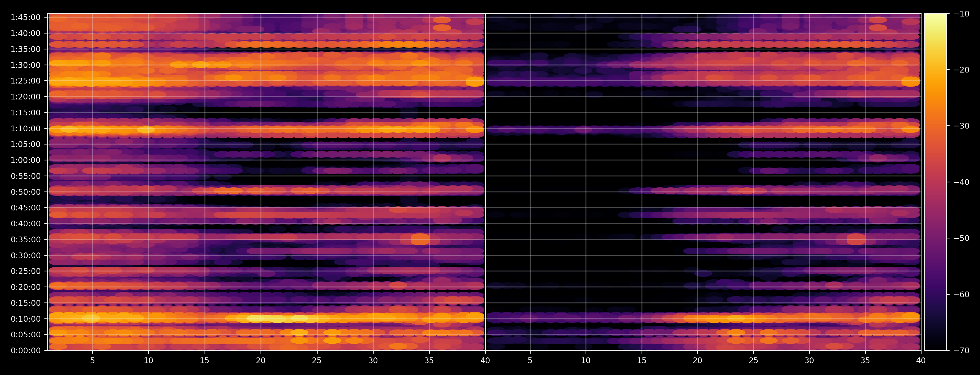The height and width of the screenshot is (375, 980).
Task: Click the −70 colorbar tick label
Action: click(x=962, y=351)
